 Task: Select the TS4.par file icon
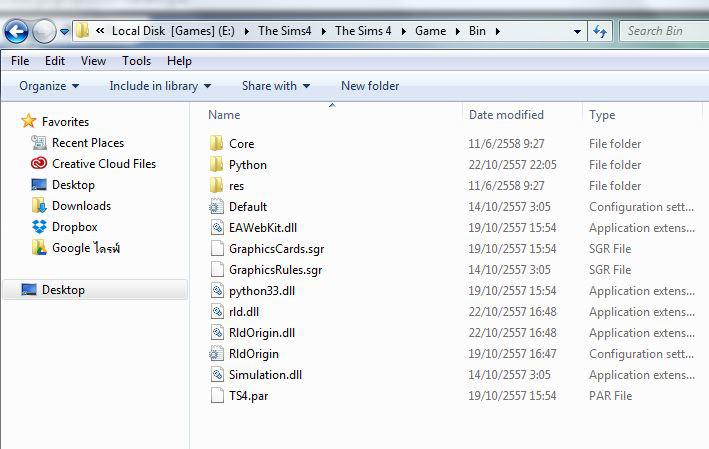(x=217, y=396)
